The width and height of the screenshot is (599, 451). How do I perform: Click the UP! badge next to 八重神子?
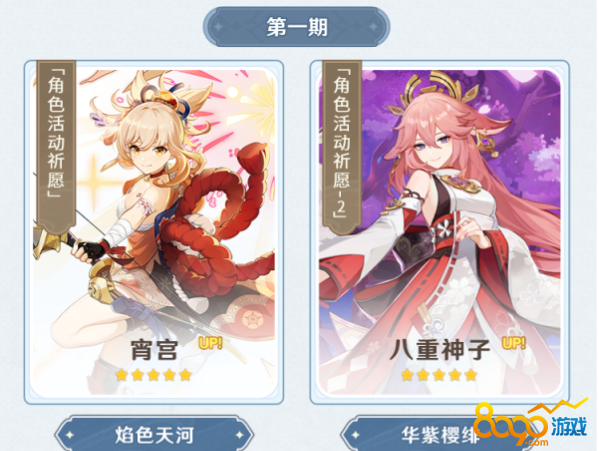click(x=514, y=343)
